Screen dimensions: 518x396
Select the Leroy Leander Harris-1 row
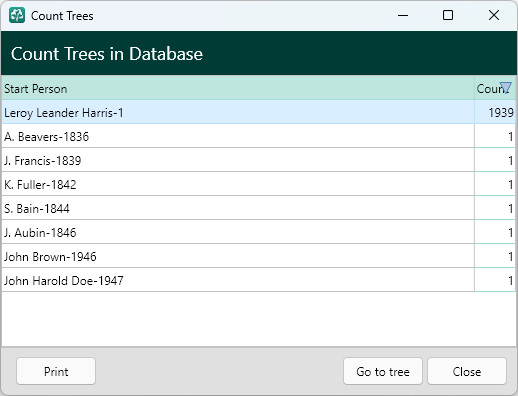[259, 112]
